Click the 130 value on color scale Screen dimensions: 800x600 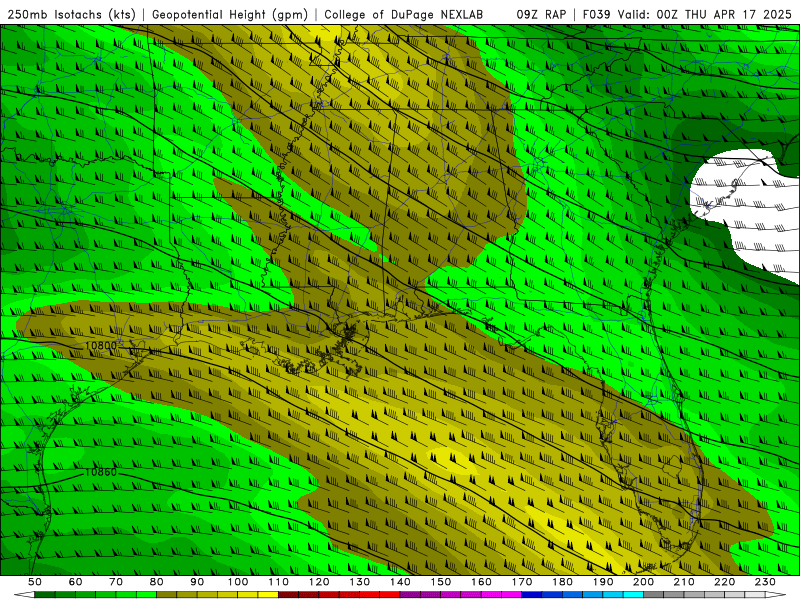[x=360, y=582]
